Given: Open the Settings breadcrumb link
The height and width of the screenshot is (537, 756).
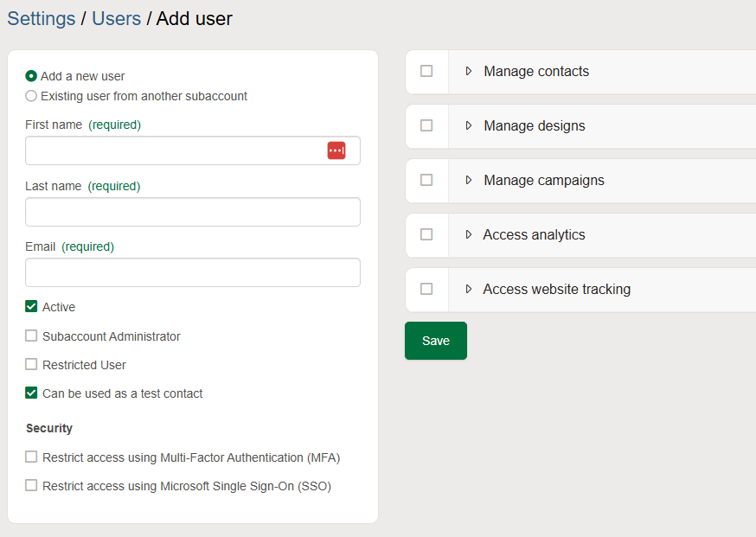Looking at the screenshot, I should pyautogui.click(x=41, y=18).
